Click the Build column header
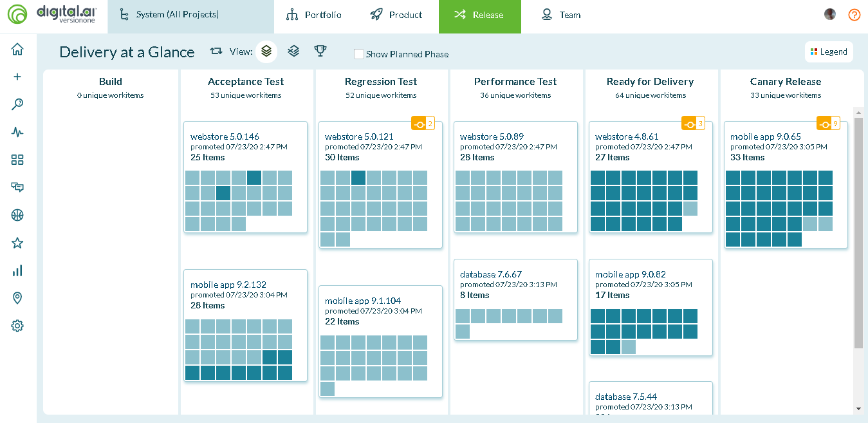This screenshot has width=868, height=423. point(111,82)
